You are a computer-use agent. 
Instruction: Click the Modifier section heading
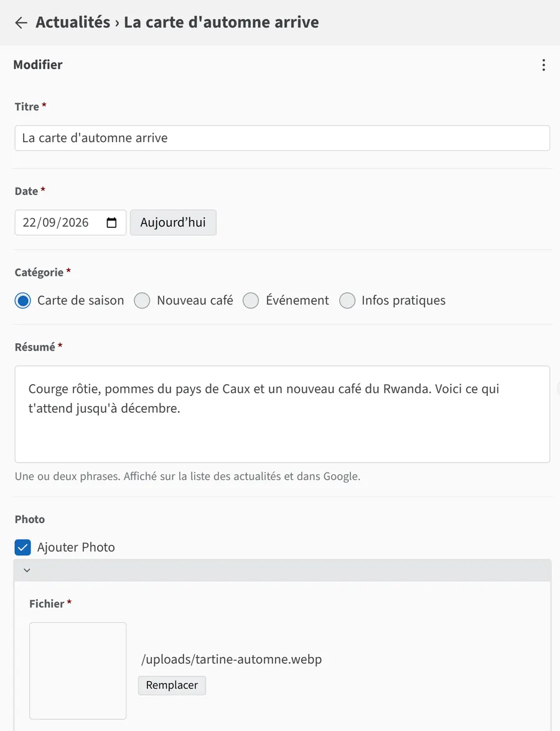click(x=38, y=65)
